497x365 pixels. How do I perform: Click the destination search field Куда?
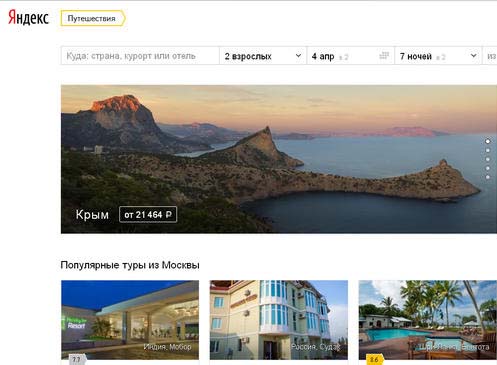coord(140,56)
